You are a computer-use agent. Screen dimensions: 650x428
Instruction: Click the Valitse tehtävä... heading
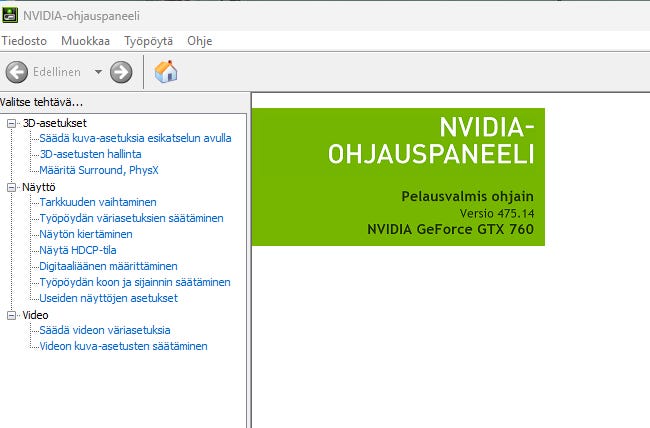pos(41,102)
